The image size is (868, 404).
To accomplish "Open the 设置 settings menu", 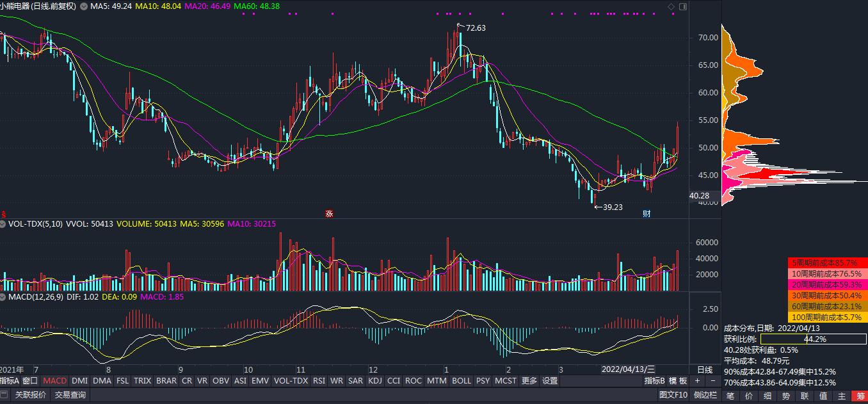I will 550,380.
